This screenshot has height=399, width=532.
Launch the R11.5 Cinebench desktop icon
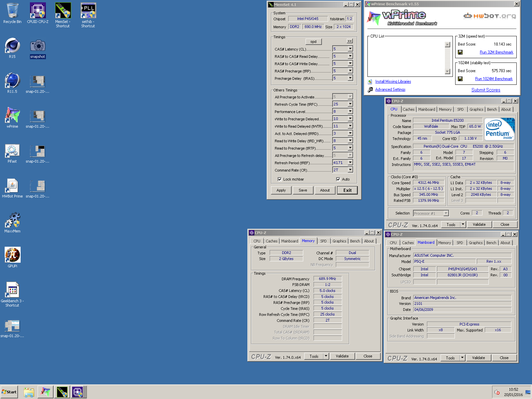click(x=12, y=83)
